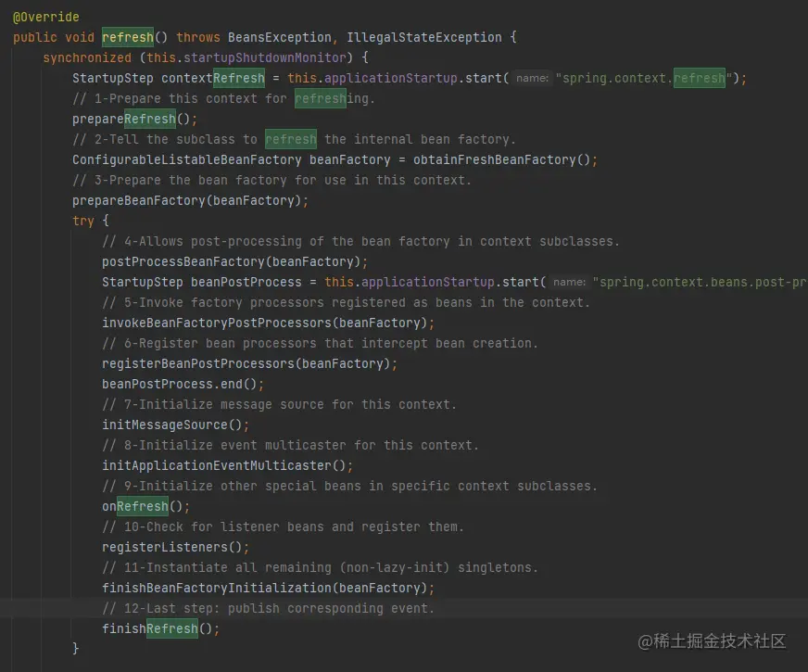The width and height of the screenshot is (808, 672).
Task: Click the comment '3-Prepare the bean factory'
Action: pyautogui.click(x=271, y=181)
